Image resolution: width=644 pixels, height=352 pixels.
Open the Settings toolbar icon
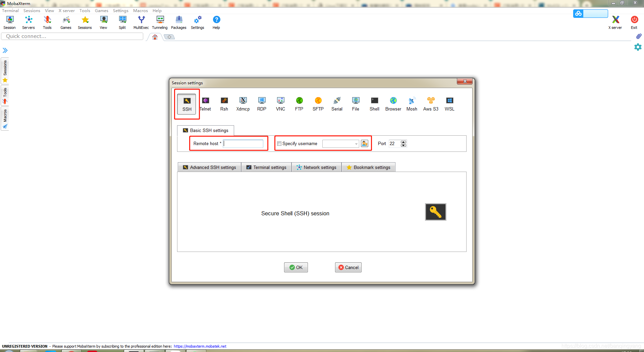(198, 23)
